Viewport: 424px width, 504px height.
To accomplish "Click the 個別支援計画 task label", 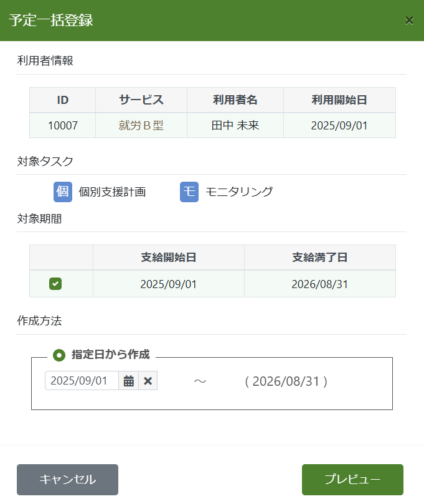I will (112, 192).
